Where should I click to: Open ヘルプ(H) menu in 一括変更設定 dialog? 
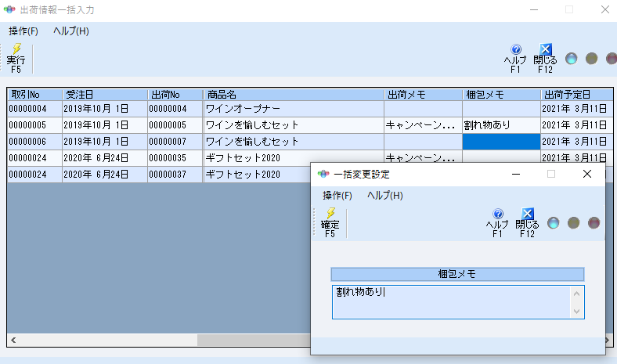[384, 196]
